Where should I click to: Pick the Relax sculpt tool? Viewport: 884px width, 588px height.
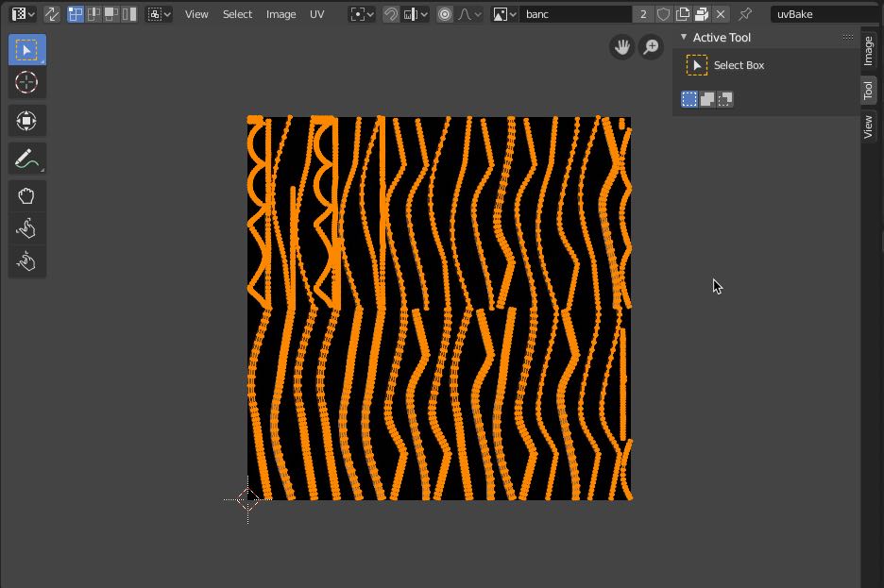(x=26, y=228)
